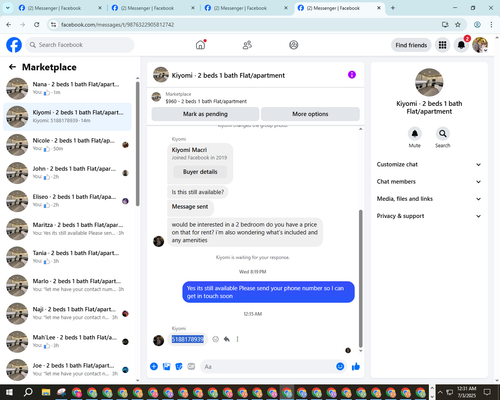The image size is (500, 400).
Task: Mute this chat with the bell icon
Action: [414, 134]
